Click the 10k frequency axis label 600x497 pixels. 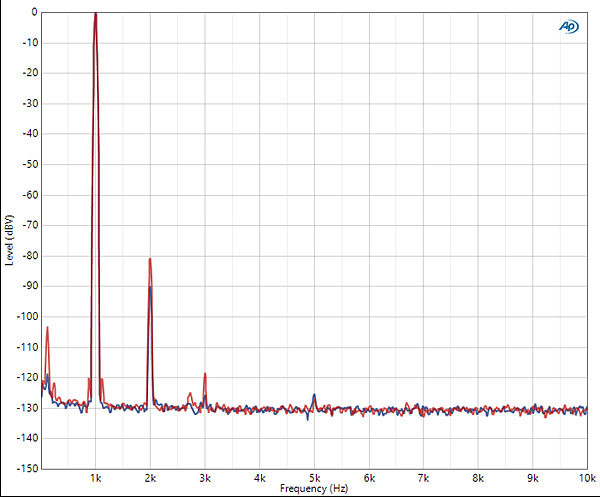587,478
